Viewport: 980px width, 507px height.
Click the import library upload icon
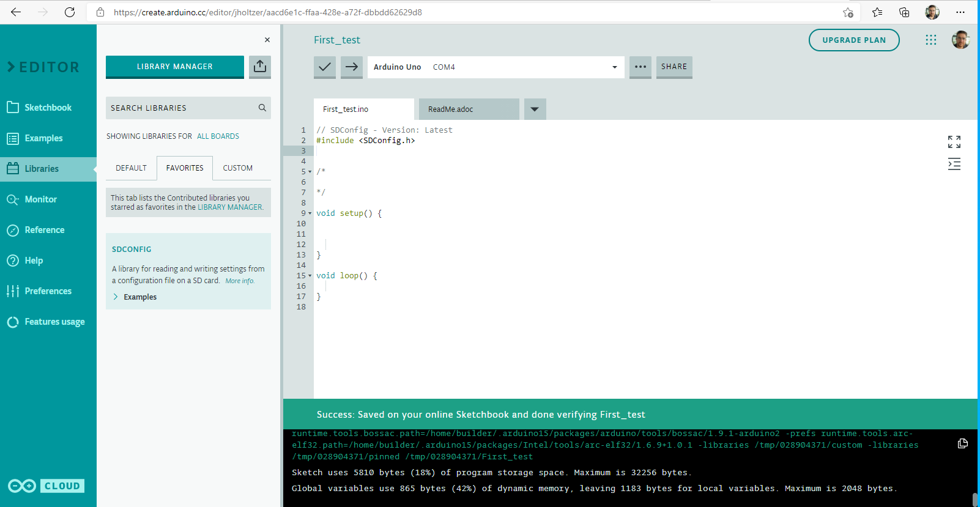pyautogui.click(x=260, y=66)
